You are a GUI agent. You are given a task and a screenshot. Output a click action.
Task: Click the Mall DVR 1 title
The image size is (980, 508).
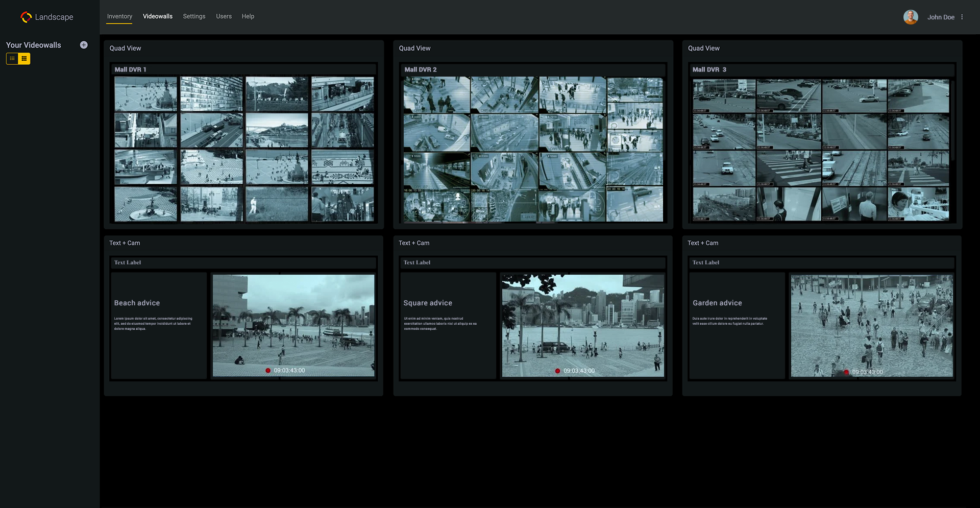coord(130,69)
